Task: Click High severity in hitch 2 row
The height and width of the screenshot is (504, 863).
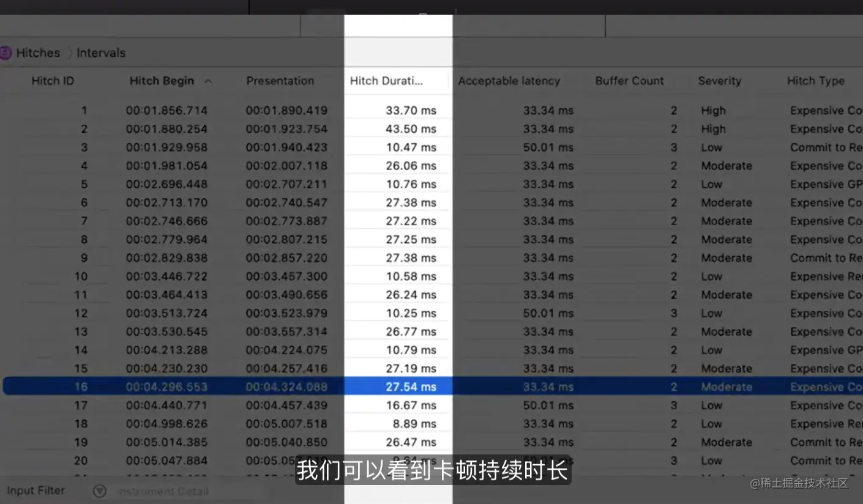Action: pyautogui.click(x=713, y=129)
